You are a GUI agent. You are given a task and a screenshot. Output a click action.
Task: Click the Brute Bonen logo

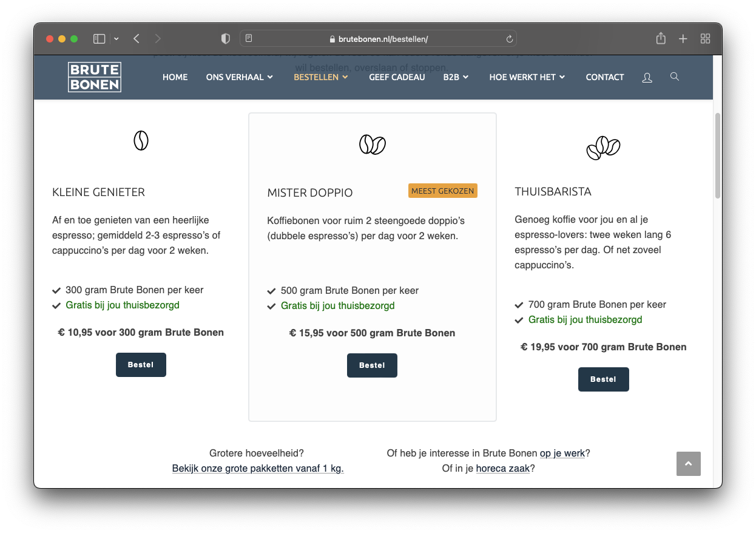(95, 77)
